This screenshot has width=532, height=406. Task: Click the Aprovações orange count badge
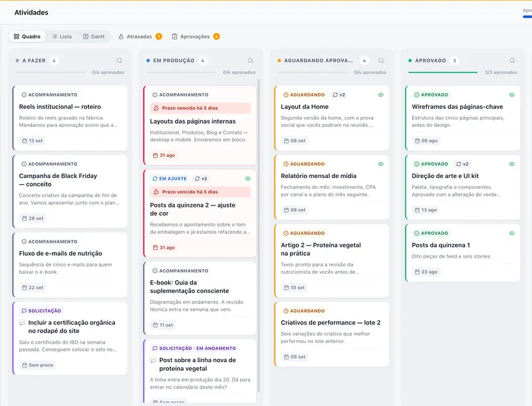click(x=217, y=37)
